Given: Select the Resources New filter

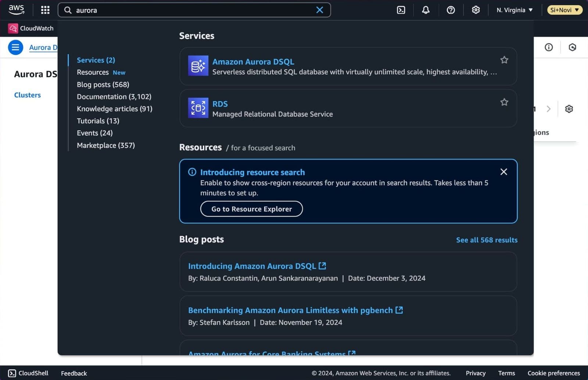Looking at the screenshot, I should (101, 72).
